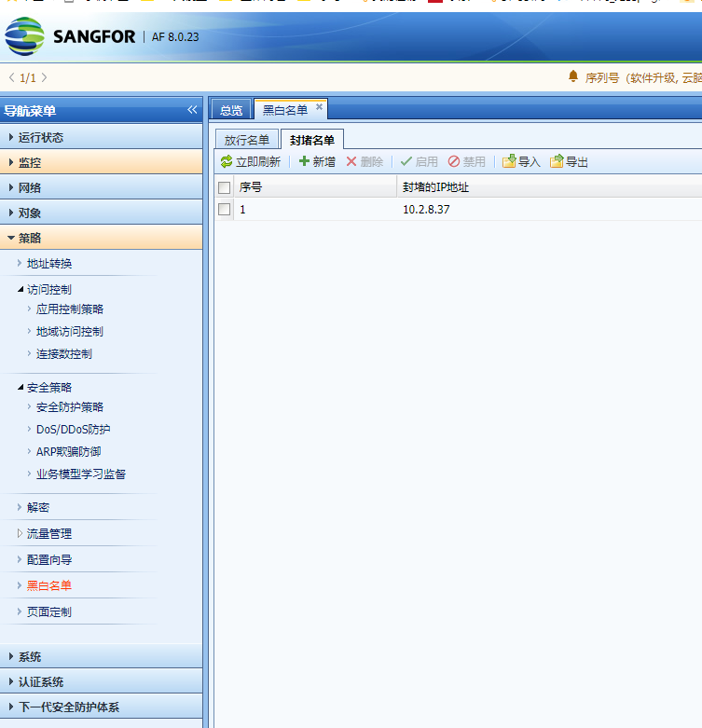
Task: Switch to the 总览 tab
Action: (231, 110)
